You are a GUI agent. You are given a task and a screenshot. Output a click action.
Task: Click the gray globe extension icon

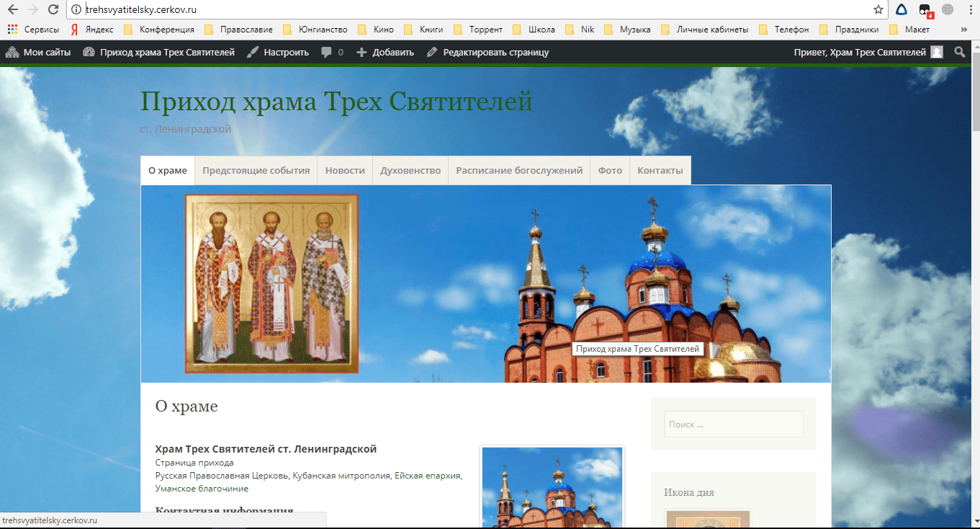pos(948,9)
